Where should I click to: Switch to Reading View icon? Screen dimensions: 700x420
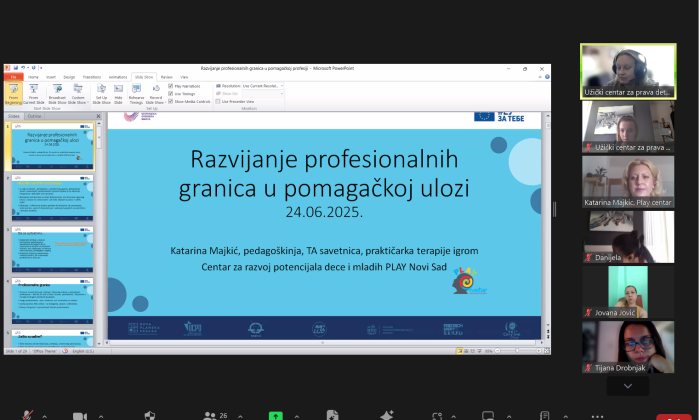pos(473,351)
